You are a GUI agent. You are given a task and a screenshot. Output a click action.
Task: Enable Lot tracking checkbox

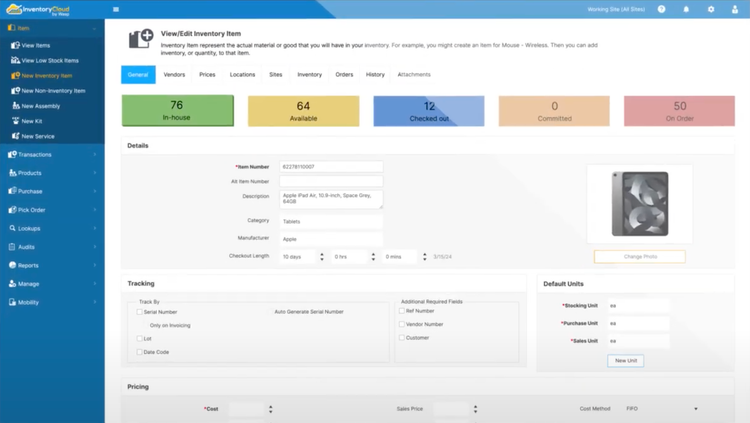139,339
